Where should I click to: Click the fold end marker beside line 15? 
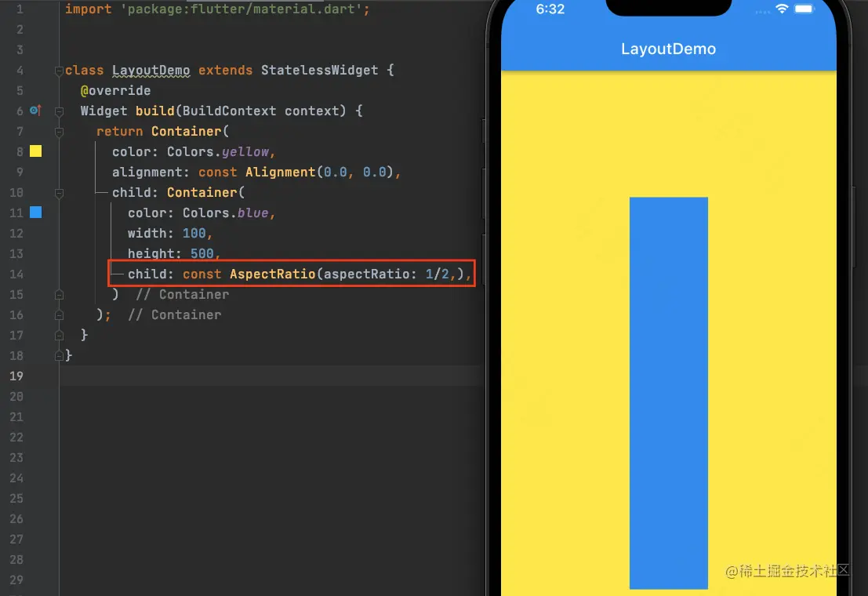[58, 293]
